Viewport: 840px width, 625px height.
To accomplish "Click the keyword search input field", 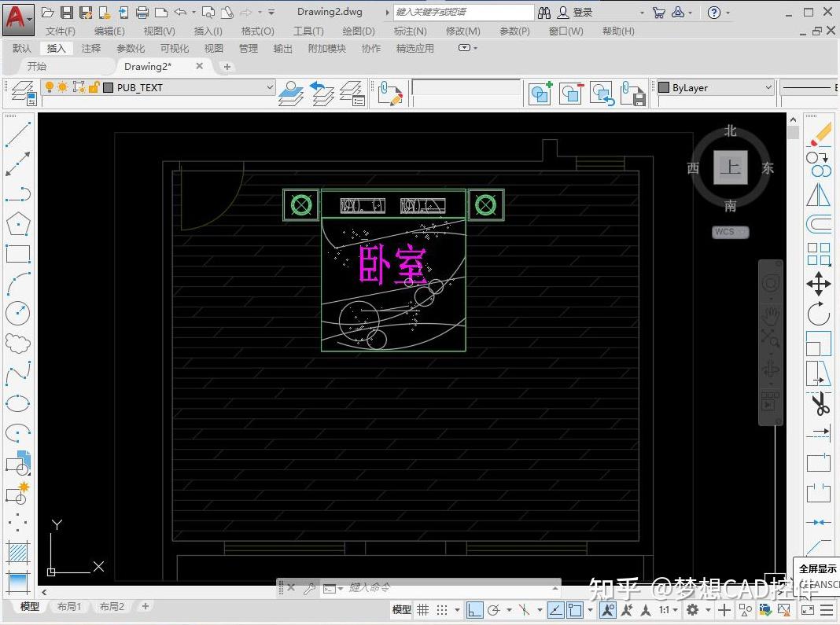I will [464, 12].
